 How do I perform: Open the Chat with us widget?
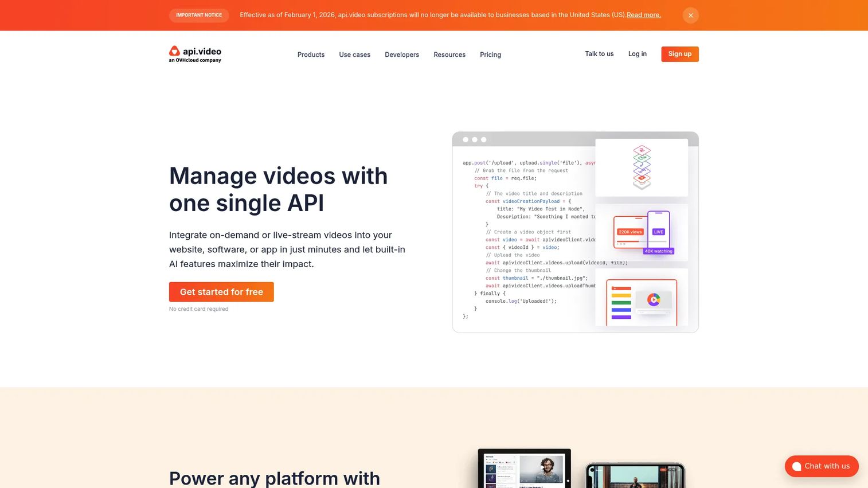[822, 466]
